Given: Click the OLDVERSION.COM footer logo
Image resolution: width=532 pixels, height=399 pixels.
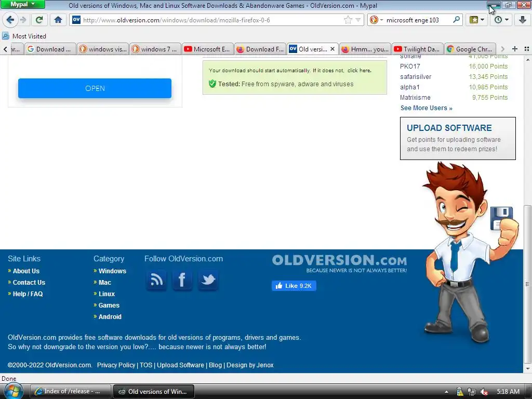Looking at the screenshot, I should point(339,263).
